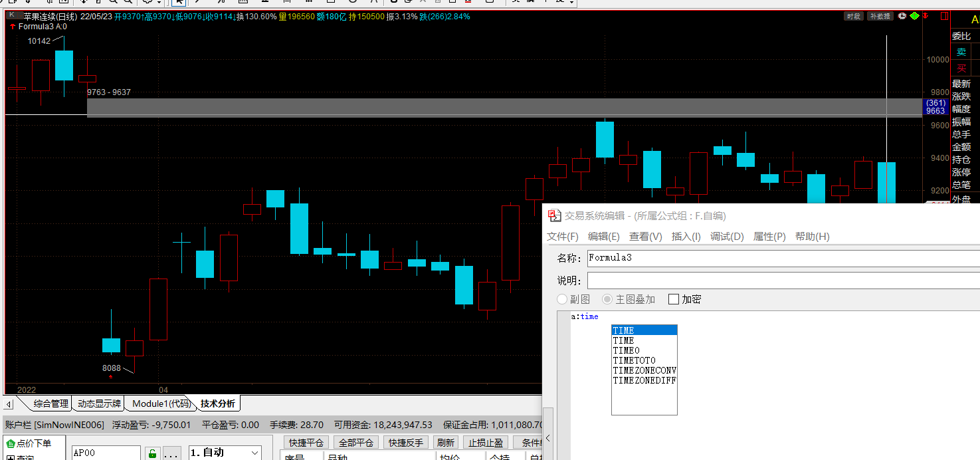The width and height of the screenshot is (980, 460).
Task: Click the 买 buy label in quote panel
Action: [961, 68]
